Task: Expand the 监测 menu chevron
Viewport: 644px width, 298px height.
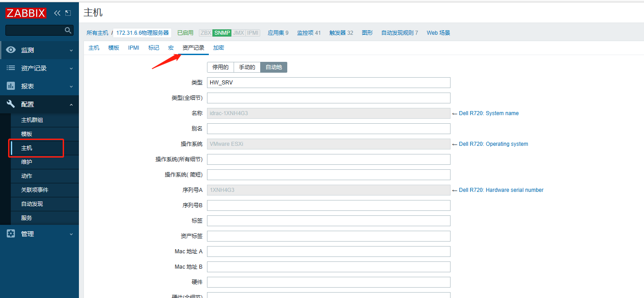Action: click(71, 50)
